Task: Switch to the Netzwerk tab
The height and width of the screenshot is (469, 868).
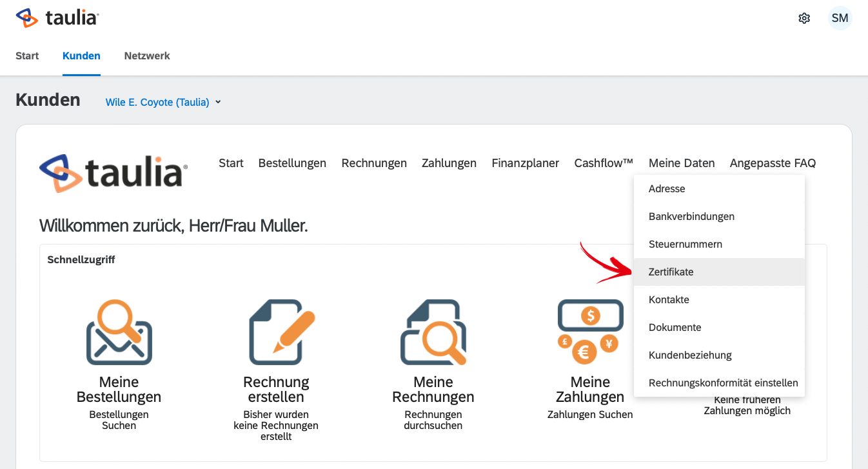Action: (x=147, y=55)
